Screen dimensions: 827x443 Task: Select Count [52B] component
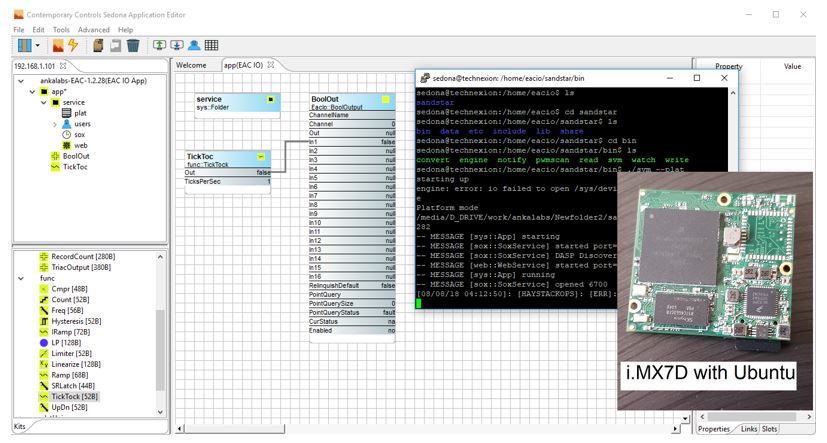(70, 300)
